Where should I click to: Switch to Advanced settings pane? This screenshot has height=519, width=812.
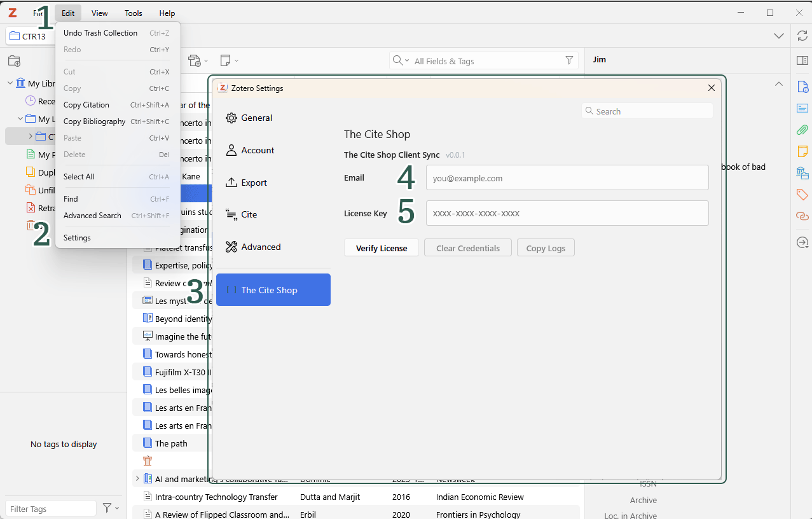(x=273, y=247)
